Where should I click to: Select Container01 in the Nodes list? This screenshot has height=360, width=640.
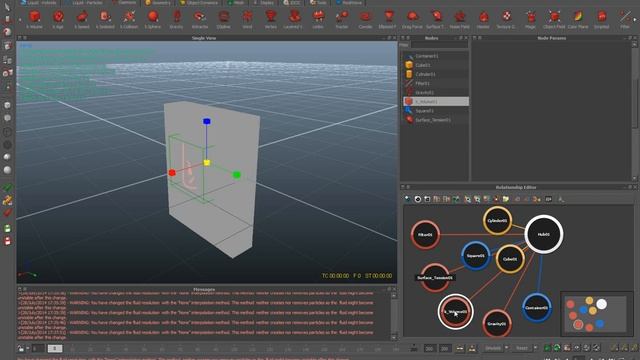(x=436, y=56)
